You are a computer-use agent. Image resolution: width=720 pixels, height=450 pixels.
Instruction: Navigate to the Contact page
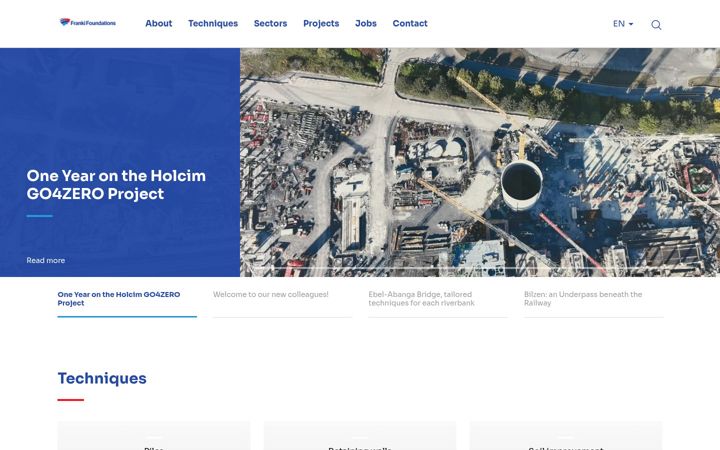410,23
